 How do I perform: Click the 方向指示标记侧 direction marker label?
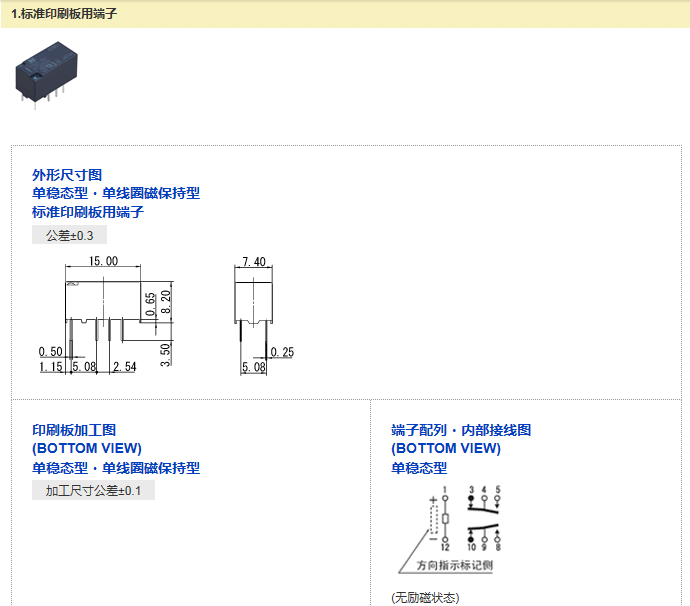(454, 566)
